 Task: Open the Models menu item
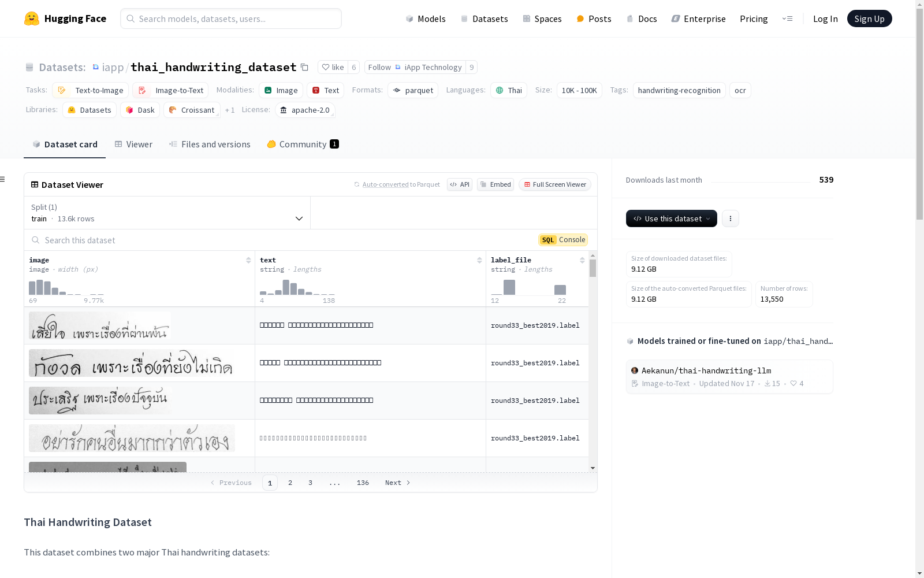426,18
